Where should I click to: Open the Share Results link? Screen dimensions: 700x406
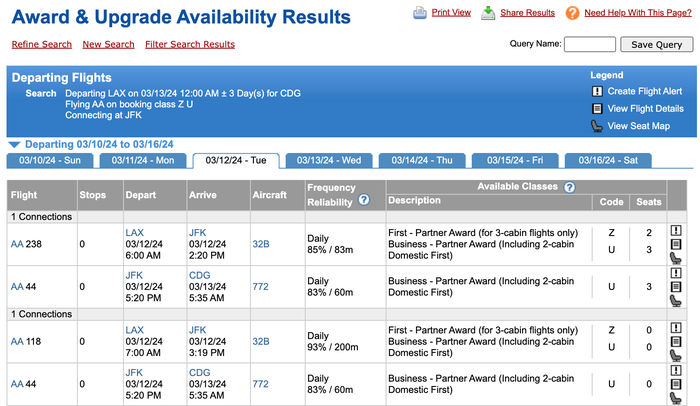click(527, 13)
